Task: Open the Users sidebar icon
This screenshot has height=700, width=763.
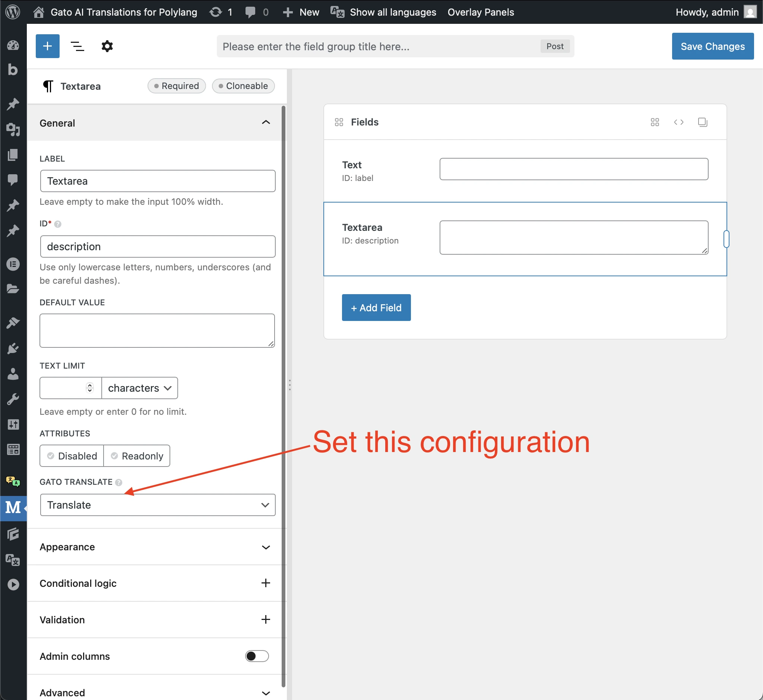Action: (13, 375)
